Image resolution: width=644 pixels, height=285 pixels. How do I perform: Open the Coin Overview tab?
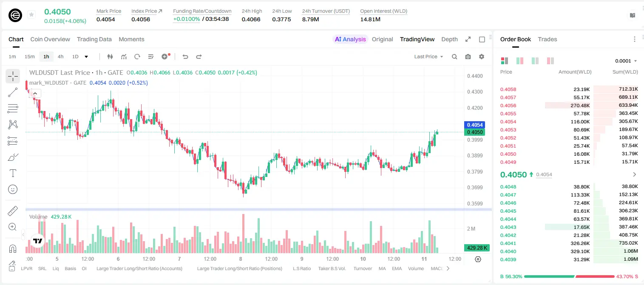pos(50,39)
